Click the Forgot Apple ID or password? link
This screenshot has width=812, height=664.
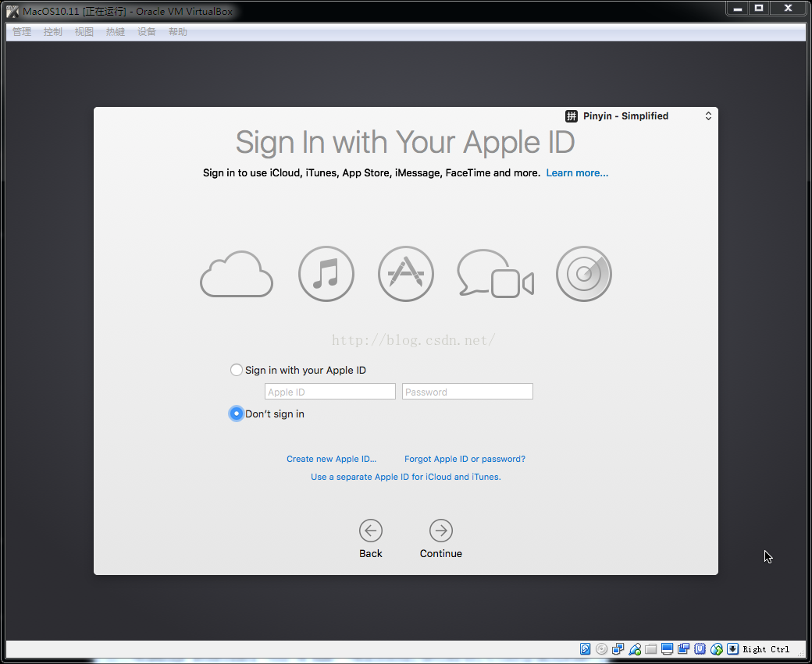(x=465, y=459)
